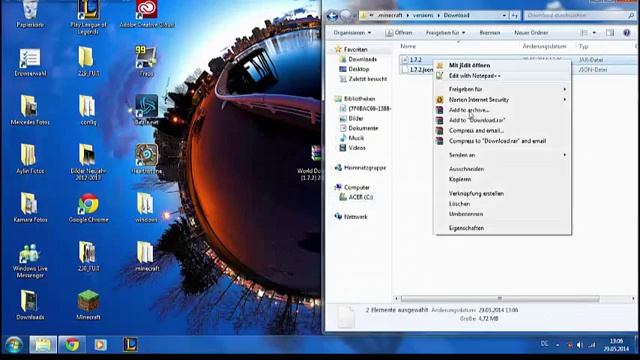Sort files by Name column header
The height and width of the screenshot is (360, 640).
(408, 47)
